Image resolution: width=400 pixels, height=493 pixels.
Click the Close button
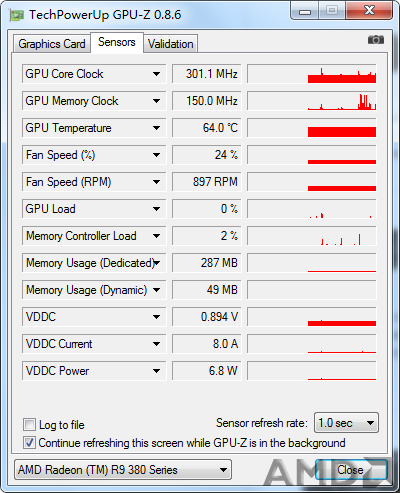pyautogui.click(x=351, y=470)
